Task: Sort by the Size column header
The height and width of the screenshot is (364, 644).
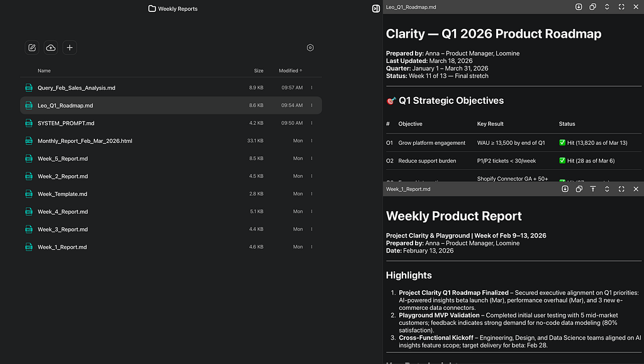Action: point(258,71)
